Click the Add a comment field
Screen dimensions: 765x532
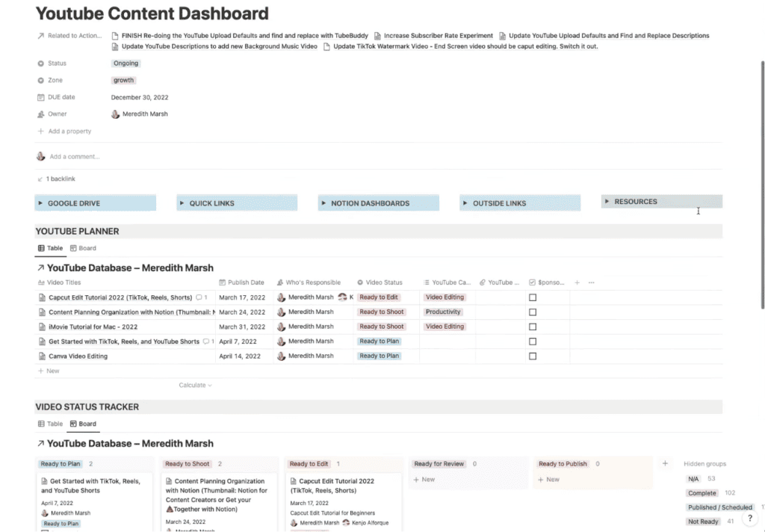[x=75, y=157]
